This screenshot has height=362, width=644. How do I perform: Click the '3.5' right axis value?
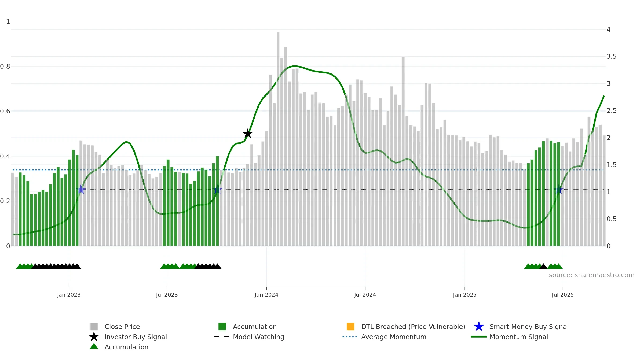tap(612, 57)
